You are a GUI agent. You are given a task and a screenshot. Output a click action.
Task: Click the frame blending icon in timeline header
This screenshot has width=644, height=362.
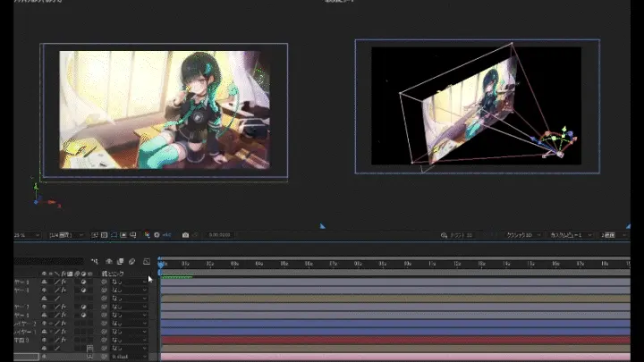coord(120,261)
